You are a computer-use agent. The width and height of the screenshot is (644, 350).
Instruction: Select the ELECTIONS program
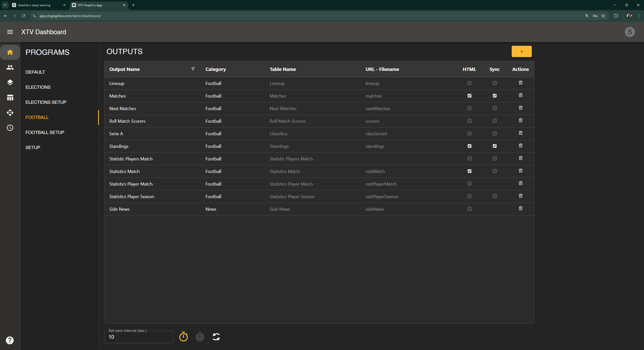tap(38, 87)
